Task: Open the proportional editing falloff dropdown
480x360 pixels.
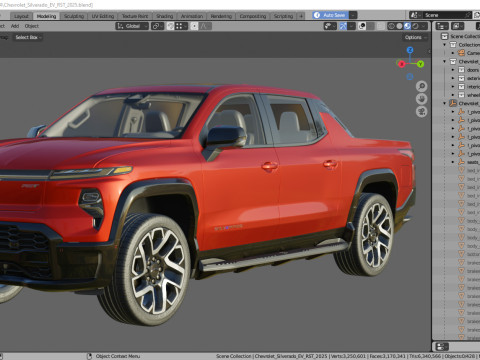Action: tap(206, 26)
